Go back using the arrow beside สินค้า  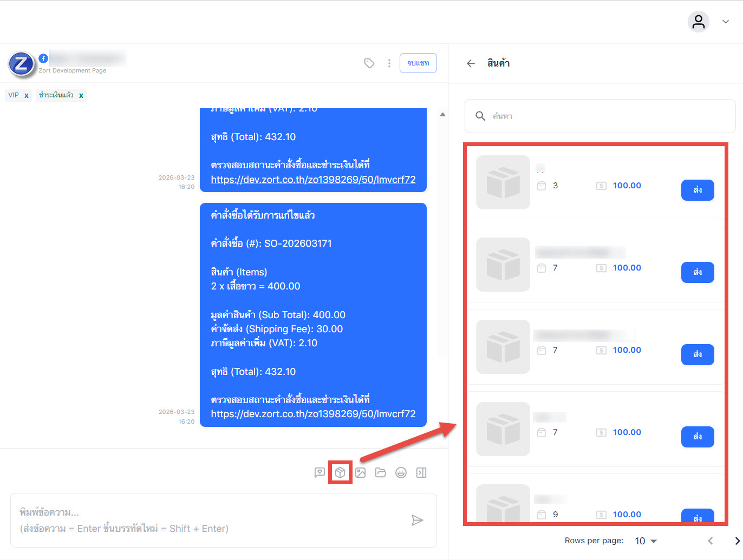click(x=471, y=63)
